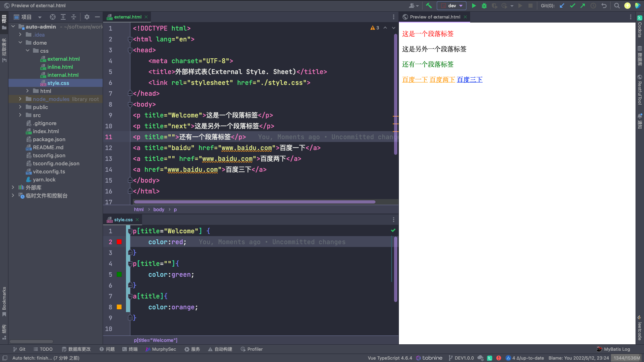Click locate file crosshair in project panel
Image resolution: width=644 pixels, height=362 pixels.
pos(53,17)
